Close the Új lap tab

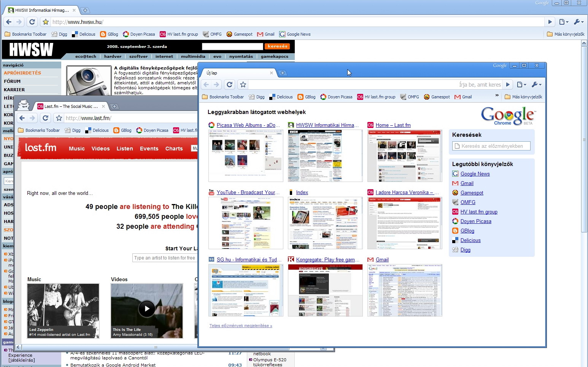[271, 73]
